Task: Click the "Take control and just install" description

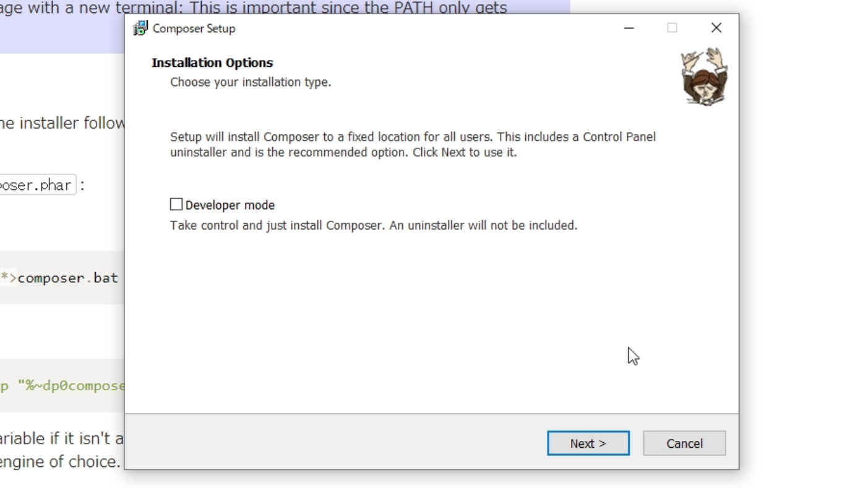Action: click(x=374, y=225)
